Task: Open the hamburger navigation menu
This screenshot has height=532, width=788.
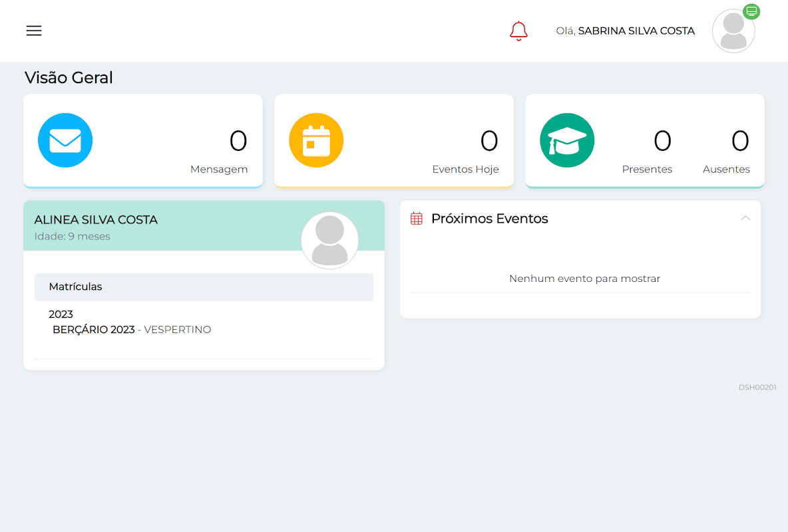Action: tap(34, 31)
